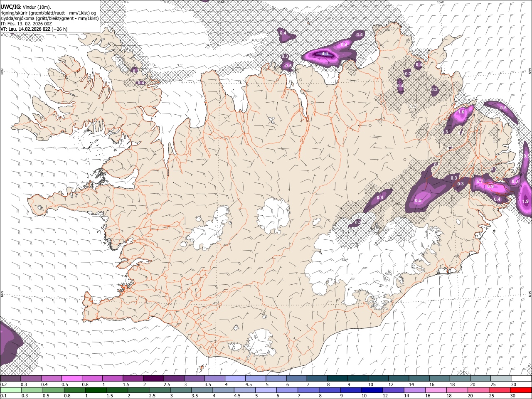The image size is (532, 399).
Task: Select the darkest green swatch at 1, lower row
Action: tap(96, 390)
